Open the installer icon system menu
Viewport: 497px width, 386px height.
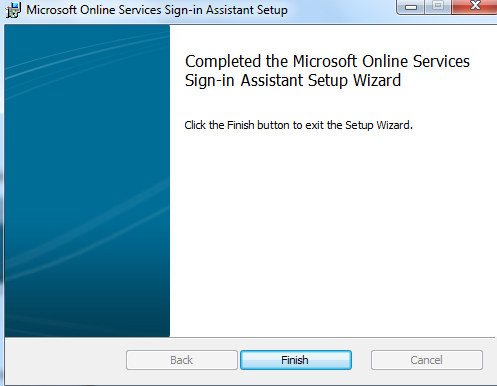(x=13, y=10)
